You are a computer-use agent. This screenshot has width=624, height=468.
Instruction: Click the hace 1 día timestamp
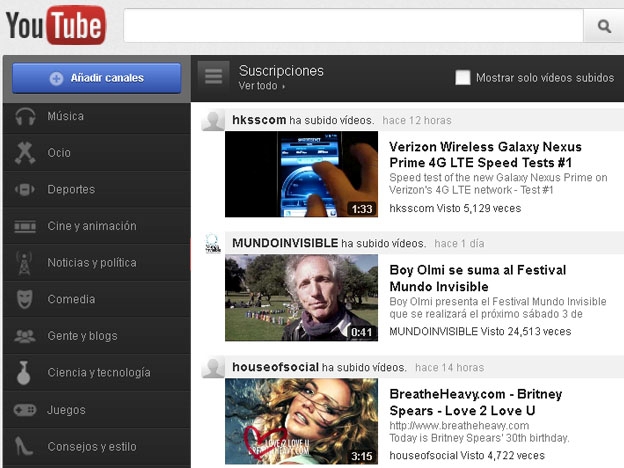pyautogui.click(x=459, y=244)
